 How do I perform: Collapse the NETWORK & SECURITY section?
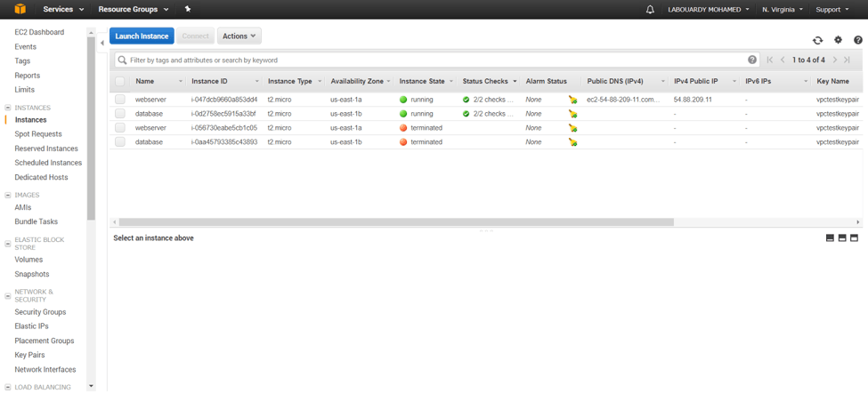point(7,295)
